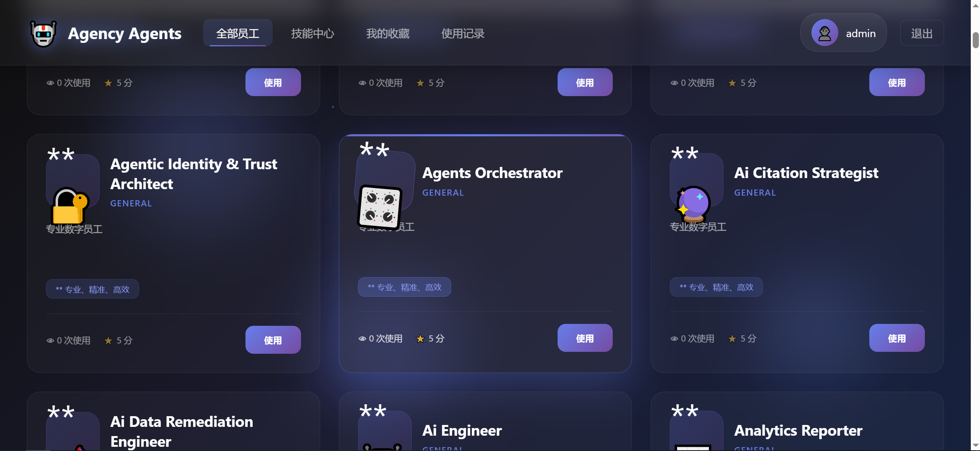Select the 全部员工 tab
The width and height of the screenshot is (980, 451).
click(238, 33)
